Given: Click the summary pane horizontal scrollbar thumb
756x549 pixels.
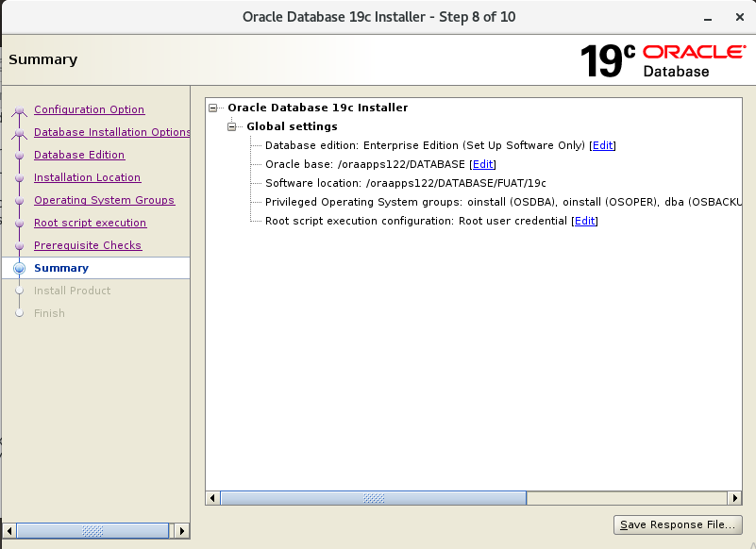Looking at the screenshot, I should 373,498.
